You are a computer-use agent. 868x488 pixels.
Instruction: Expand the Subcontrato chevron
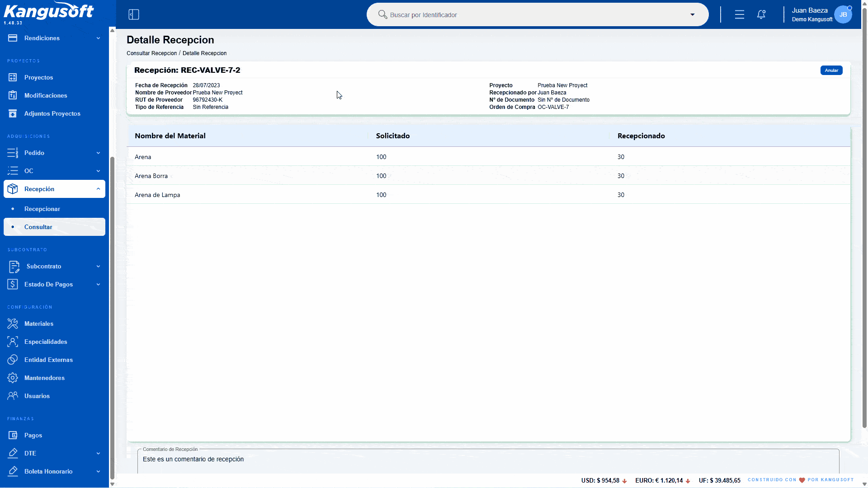98,266
